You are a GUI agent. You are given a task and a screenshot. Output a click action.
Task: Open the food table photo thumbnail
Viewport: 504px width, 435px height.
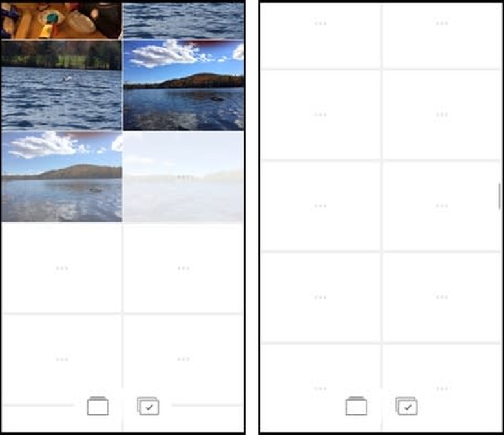(61, 21)
